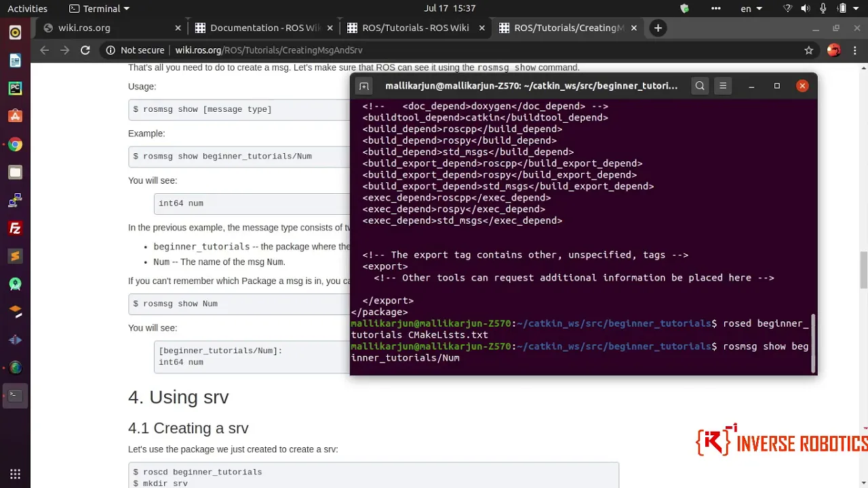The image size is (868, 488).
Task: Launch FileZilla from the dock
Action: click(x=15, y=228)
